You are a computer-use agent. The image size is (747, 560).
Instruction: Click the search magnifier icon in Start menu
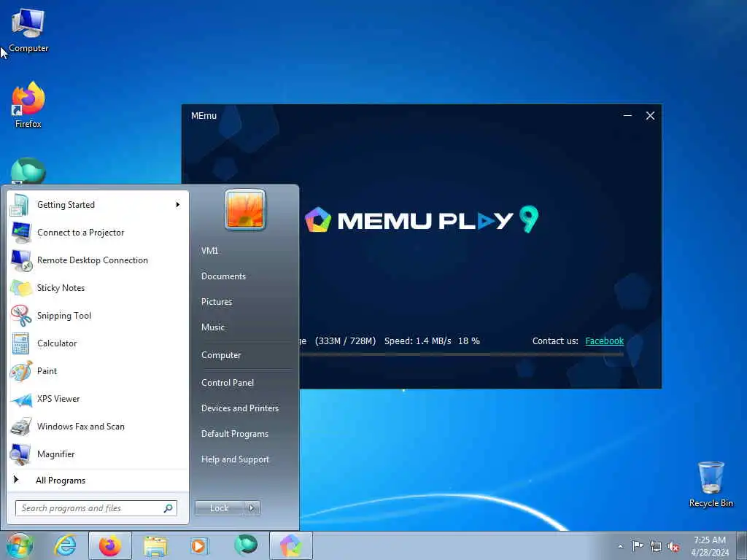169,508
